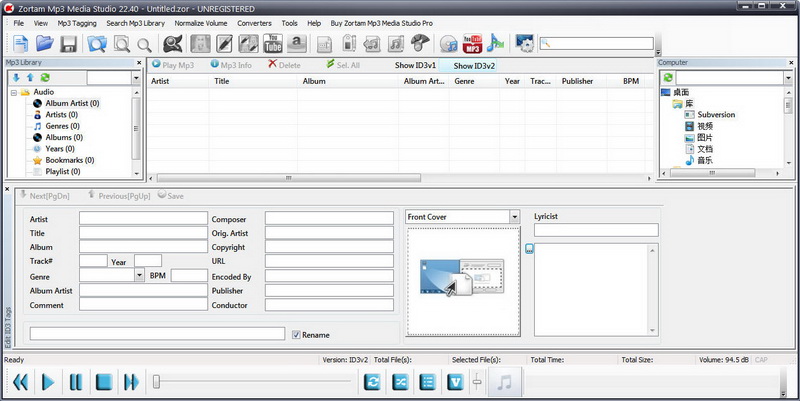
Task: Click the Artist input field
Action: click(x=143, y=218)
